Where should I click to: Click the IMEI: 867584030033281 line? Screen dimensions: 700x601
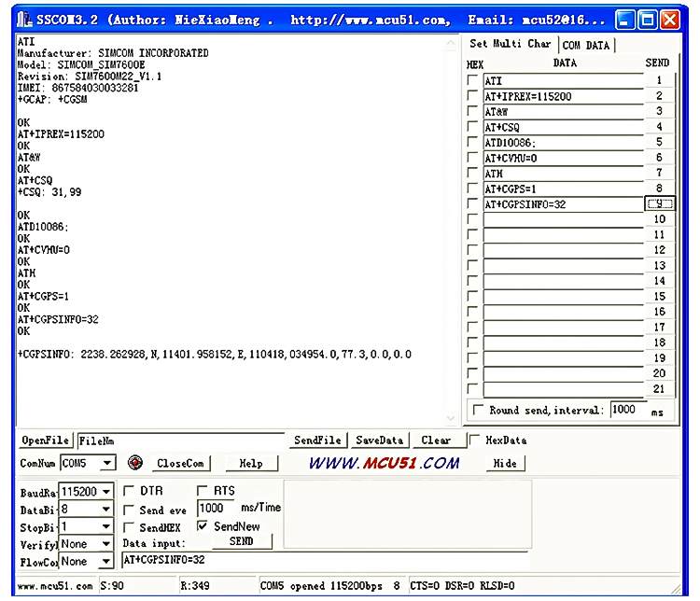[78, 88]
